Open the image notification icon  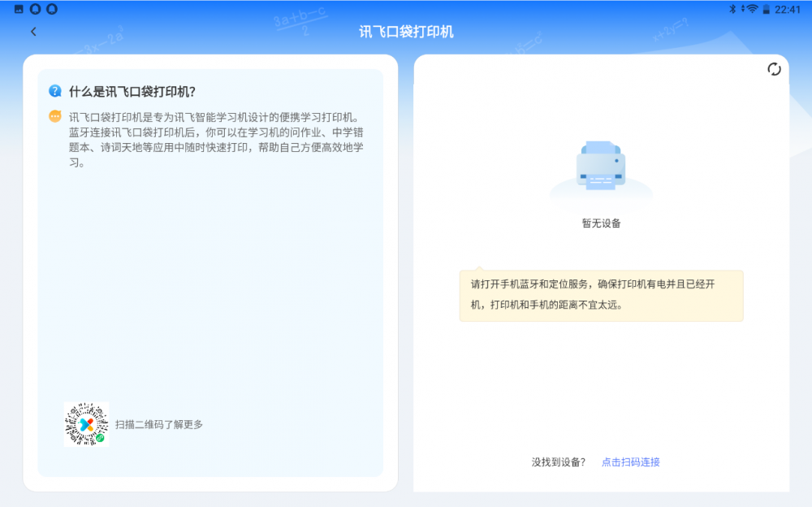19,9
